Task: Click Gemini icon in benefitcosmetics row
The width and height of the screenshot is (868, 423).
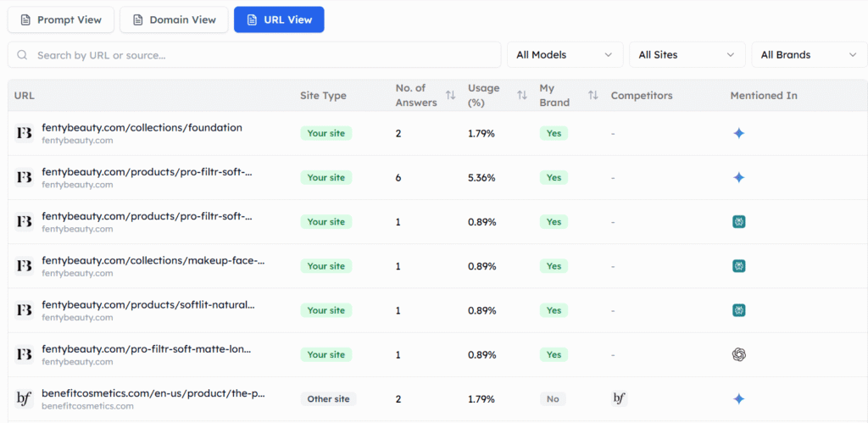Action: 738,399
